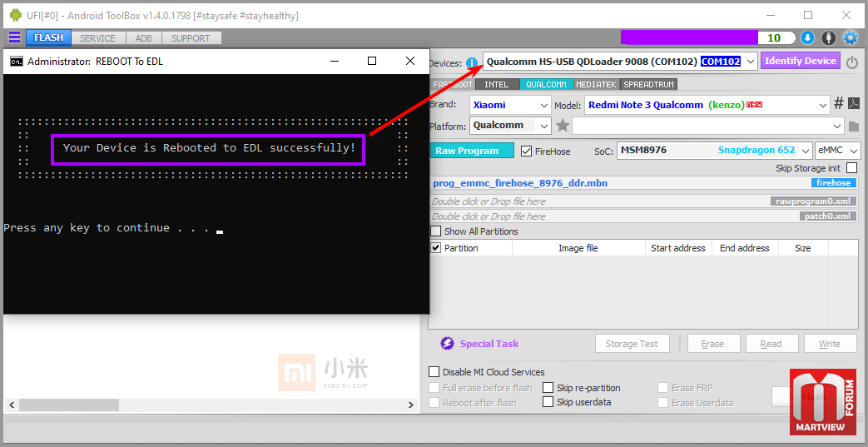This screenshot has height=447, width=868.
Task: Click the Identify Device button
Action: 801,61
